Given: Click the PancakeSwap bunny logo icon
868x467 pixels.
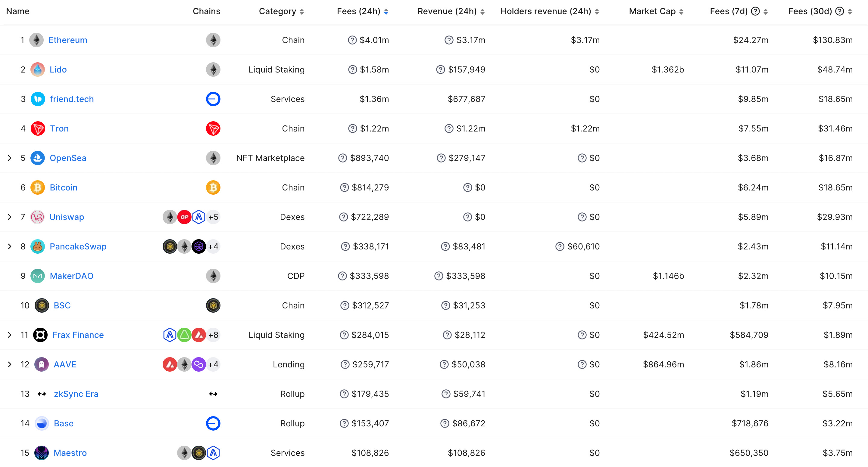Looking at the screenshot, I should click(38, 246).
